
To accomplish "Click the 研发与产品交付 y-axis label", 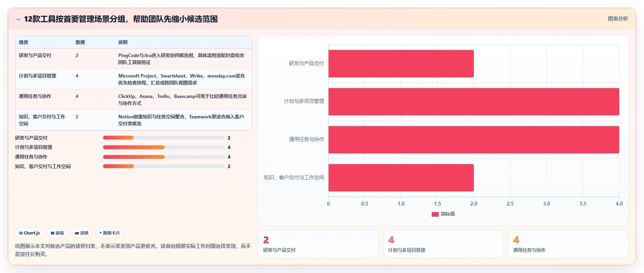I will point(306,64).
